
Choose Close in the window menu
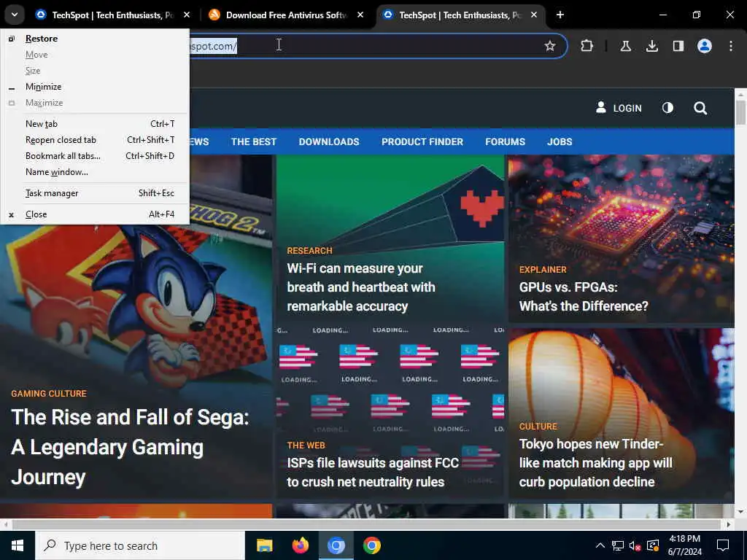coord(95,214)
